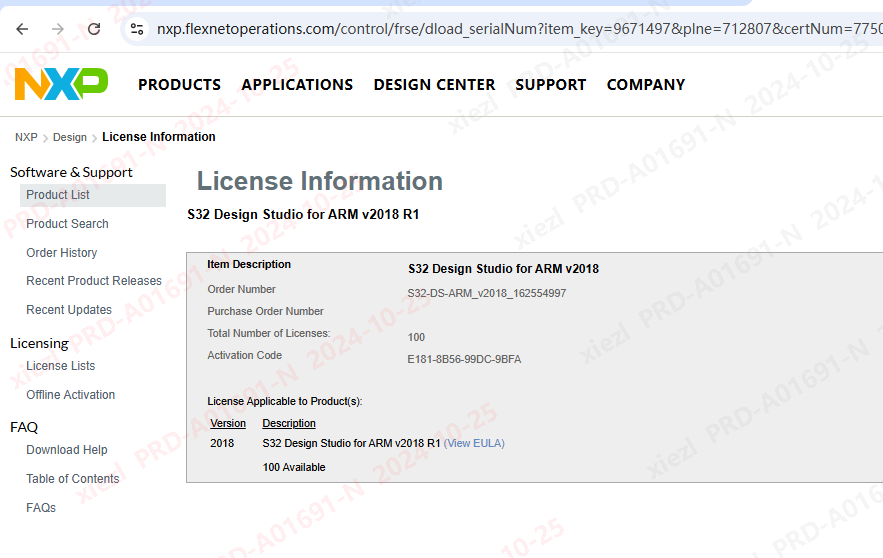Open FAQs link in sidebar
The image size is (883, 558).
click(41, 508)
